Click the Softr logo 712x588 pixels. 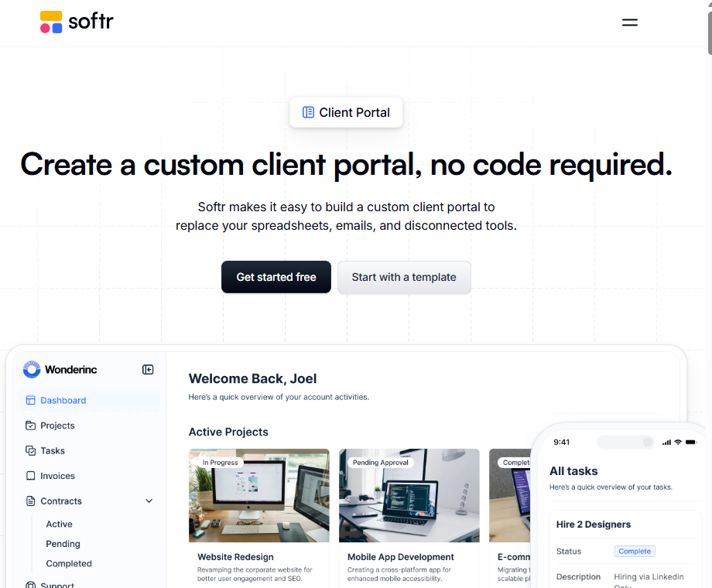click(77, 22)
